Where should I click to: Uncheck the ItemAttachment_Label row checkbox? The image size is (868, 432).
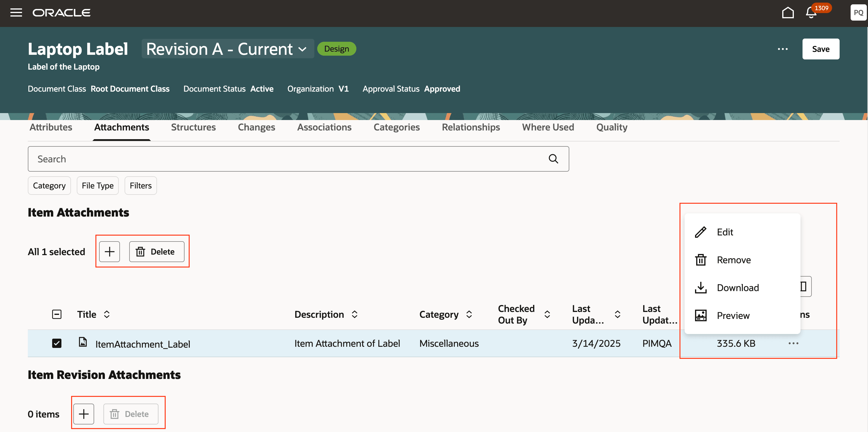pos(56,343)
